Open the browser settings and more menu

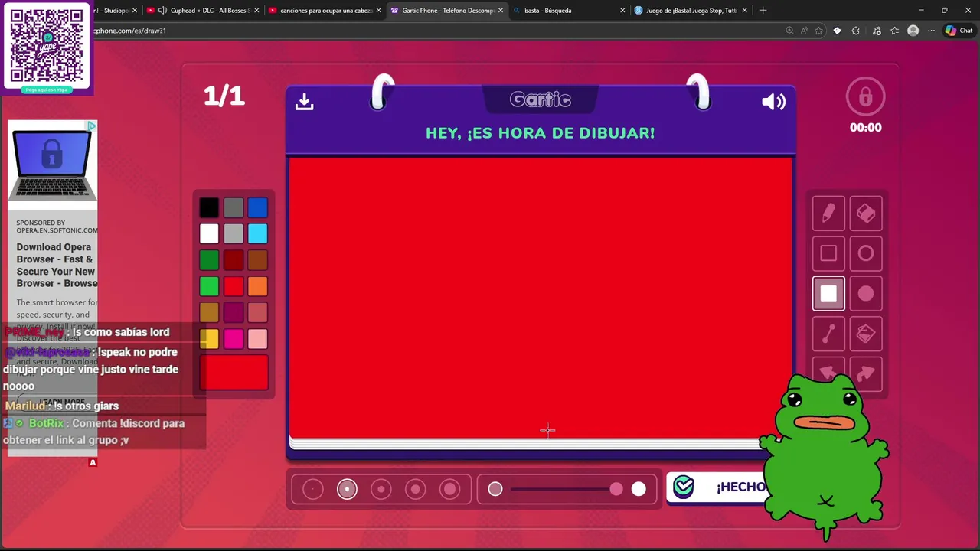pyautogui.click(x=931, y=31)
